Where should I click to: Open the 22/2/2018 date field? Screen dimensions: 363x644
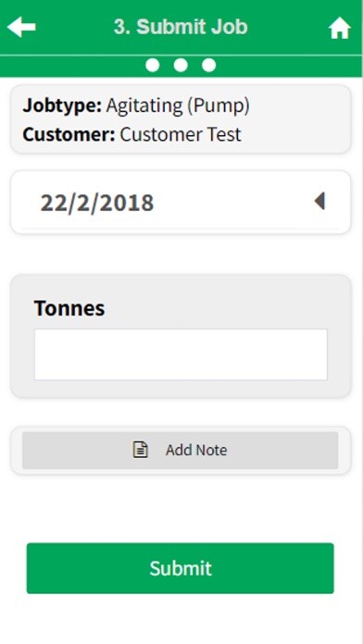[181, 203]
